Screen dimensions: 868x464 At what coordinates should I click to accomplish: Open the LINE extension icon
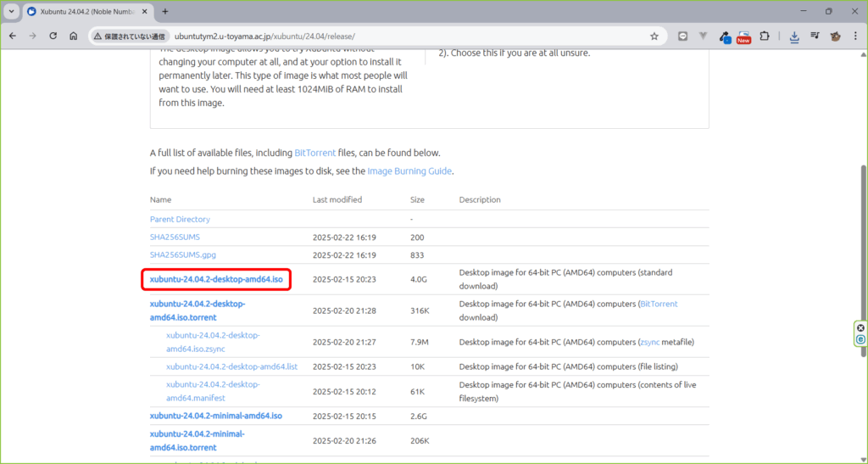pyautogui.click(x=682, y=36)
